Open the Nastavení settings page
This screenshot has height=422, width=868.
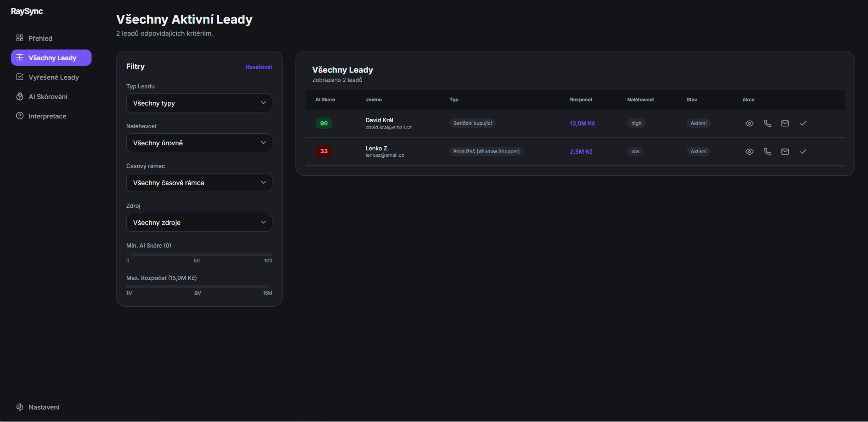44,407
